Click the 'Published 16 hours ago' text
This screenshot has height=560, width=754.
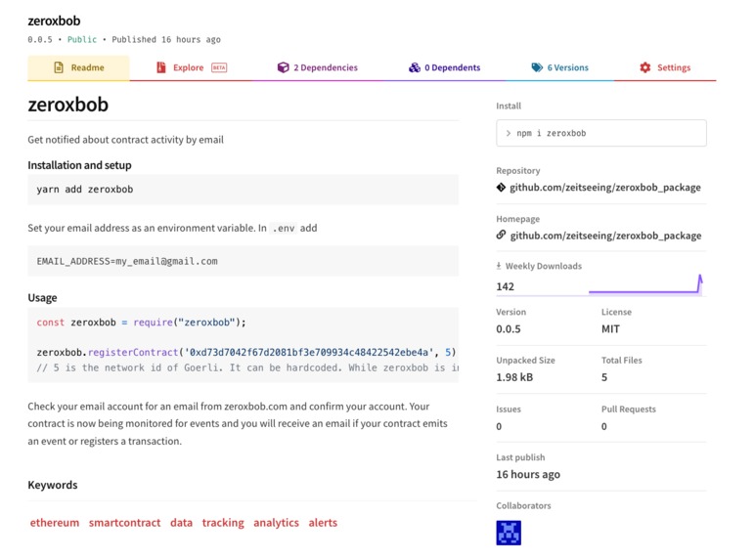click(166, 39)
